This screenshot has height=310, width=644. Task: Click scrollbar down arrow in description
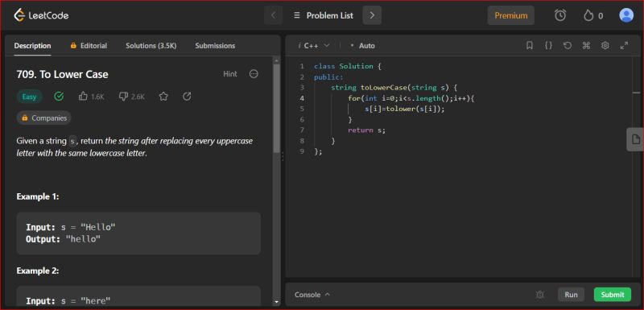pyautogui.click(x=276, y=302)
